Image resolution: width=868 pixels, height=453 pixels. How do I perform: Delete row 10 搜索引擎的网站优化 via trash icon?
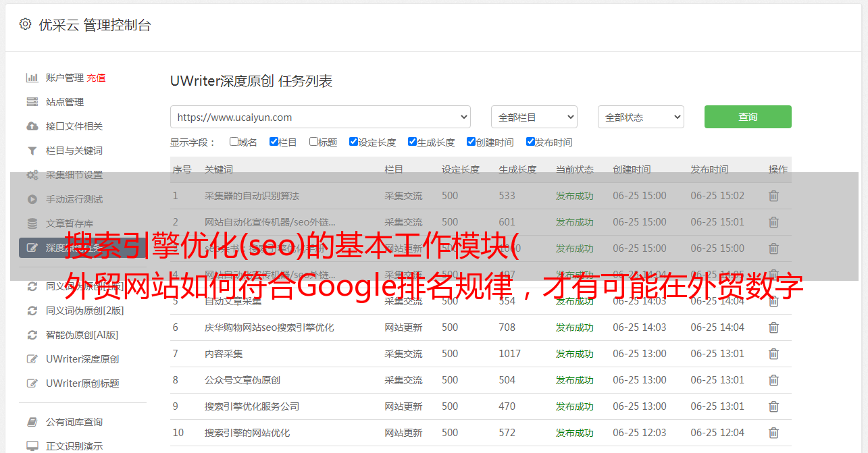click(x=773, y=433)
